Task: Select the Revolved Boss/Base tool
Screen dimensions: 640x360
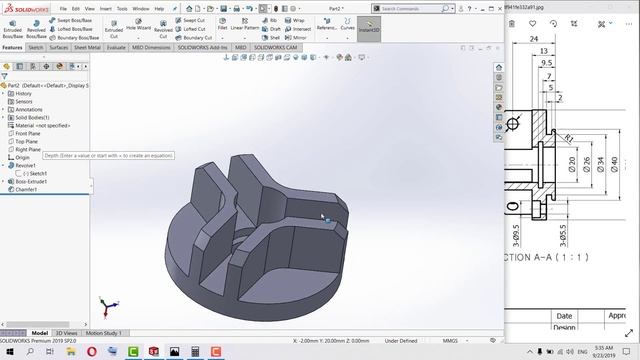Action: click(x=36, y=29)
